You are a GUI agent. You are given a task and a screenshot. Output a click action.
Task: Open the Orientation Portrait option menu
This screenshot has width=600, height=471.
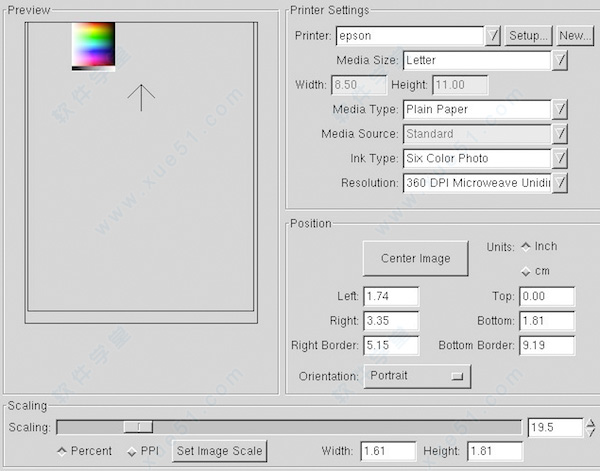(x=417, y=376)
